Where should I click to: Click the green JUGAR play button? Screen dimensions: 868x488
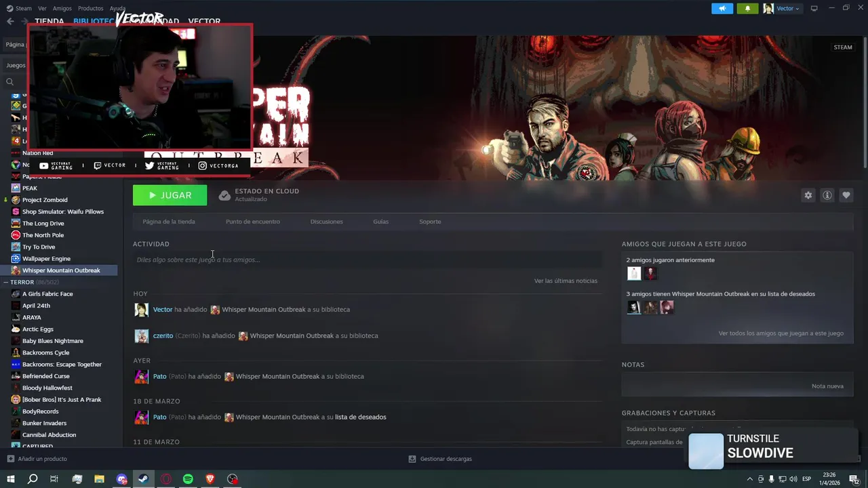point(170,195)
